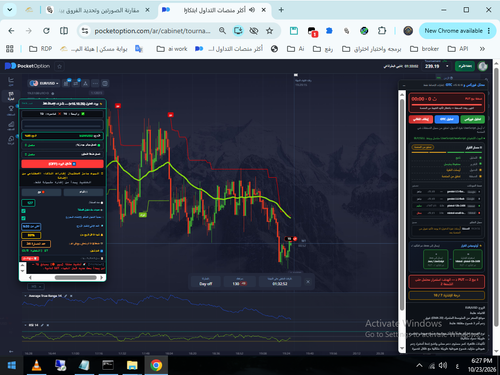The image size is (500, 375).
Task: Toggle the lower green checkbox in left panel
Action: (x=23, y=218)
